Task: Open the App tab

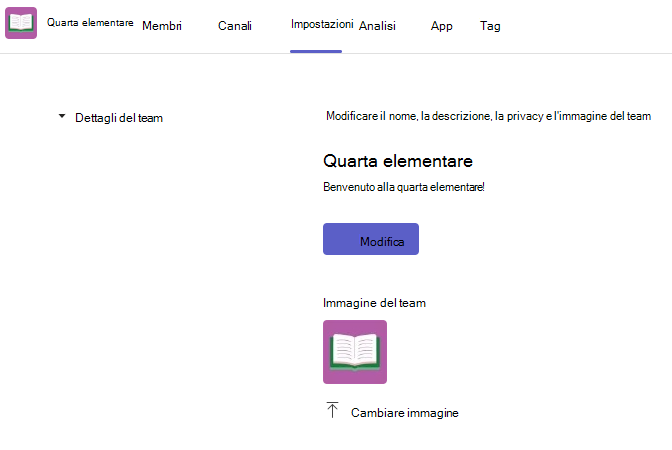Action: pos(441,26)
